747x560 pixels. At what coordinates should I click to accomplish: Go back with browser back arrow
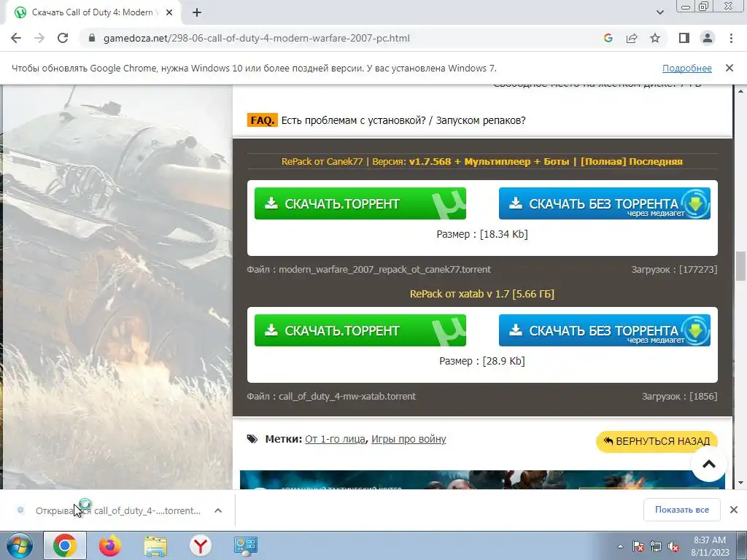[16, 38]
